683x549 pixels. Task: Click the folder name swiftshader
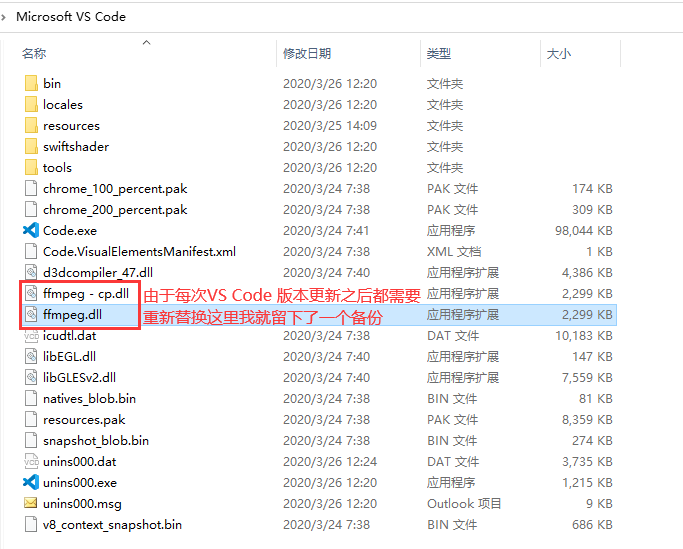(x=76, y=146)
